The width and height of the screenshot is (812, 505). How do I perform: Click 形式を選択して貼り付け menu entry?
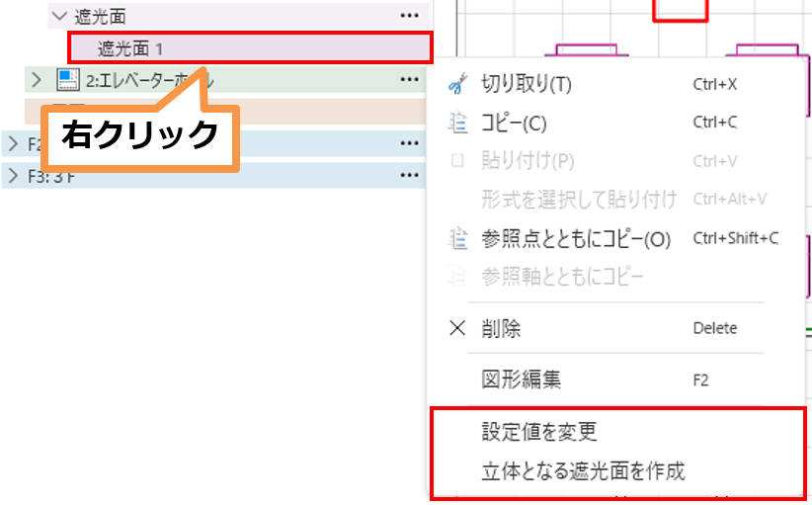click(579, 200)
